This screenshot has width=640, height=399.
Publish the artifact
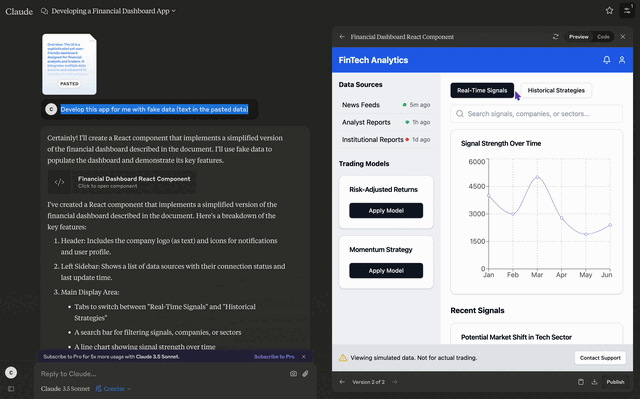point(615,382)
